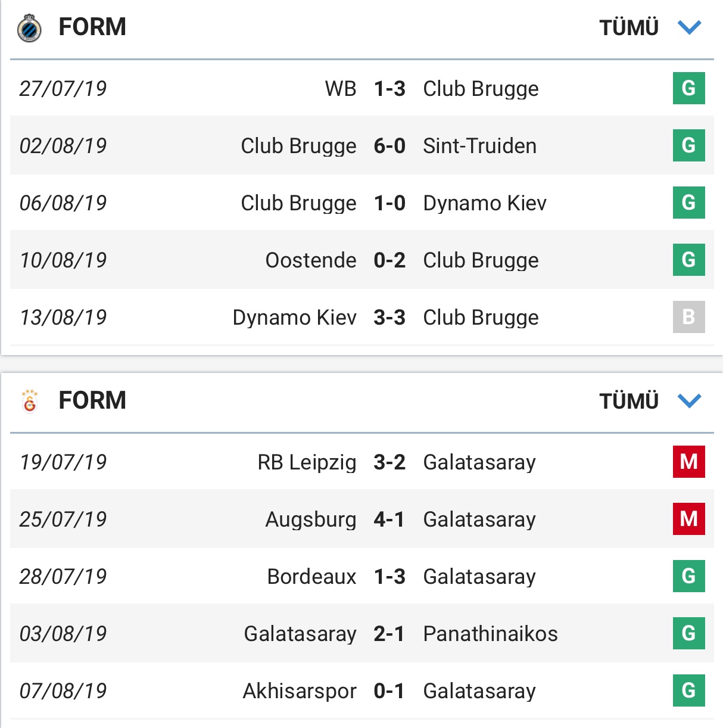Open the TÜMÜ filter for Galatasaray form
This screenshot has width=723, height=728.
(629, 402)
